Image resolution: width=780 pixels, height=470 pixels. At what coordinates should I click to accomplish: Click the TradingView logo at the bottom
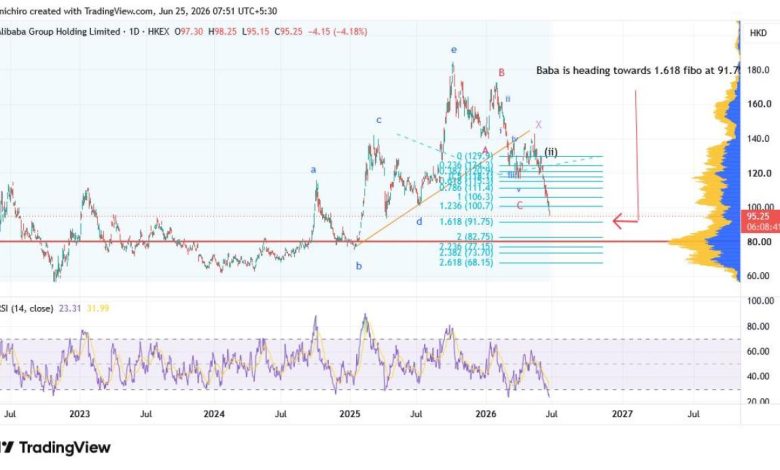[x=55, y=448]
